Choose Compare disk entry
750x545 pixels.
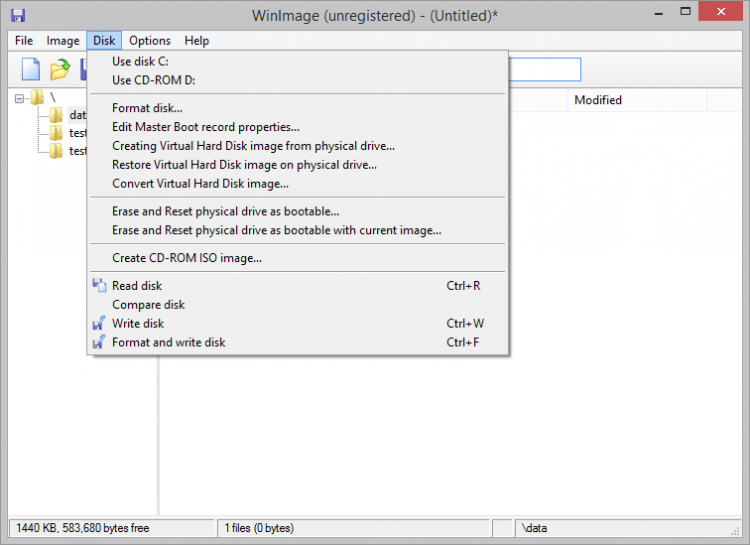(298, 305)
